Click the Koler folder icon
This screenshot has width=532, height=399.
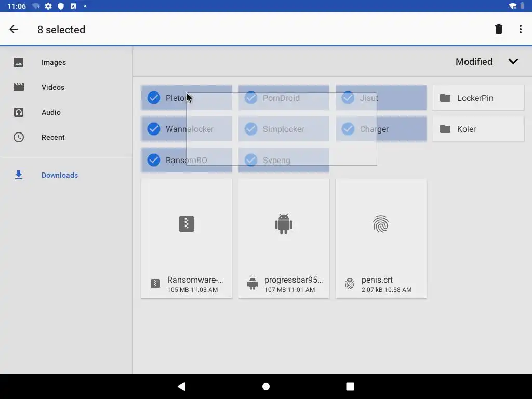(x=445, y=129)
